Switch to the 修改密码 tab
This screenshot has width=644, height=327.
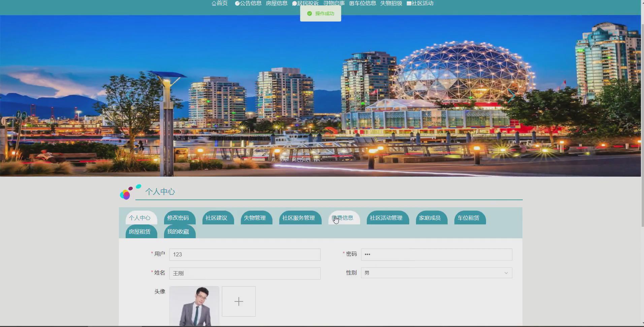(180, 218)
